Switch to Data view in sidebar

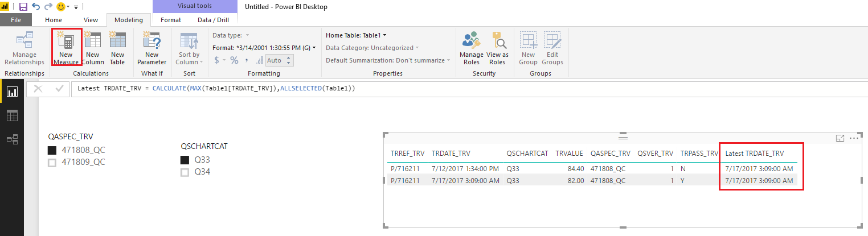pos(12,115)
